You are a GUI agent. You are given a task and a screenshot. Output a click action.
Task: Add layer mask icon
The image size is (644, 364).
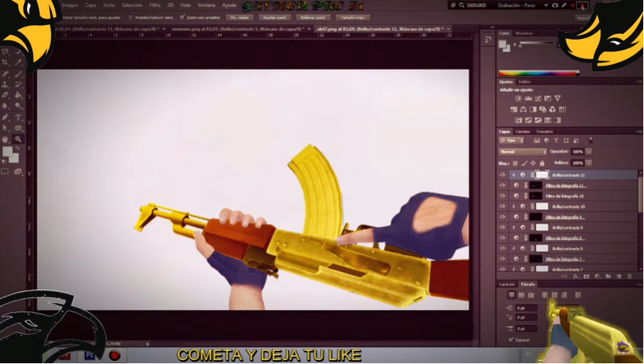point(586,277)
